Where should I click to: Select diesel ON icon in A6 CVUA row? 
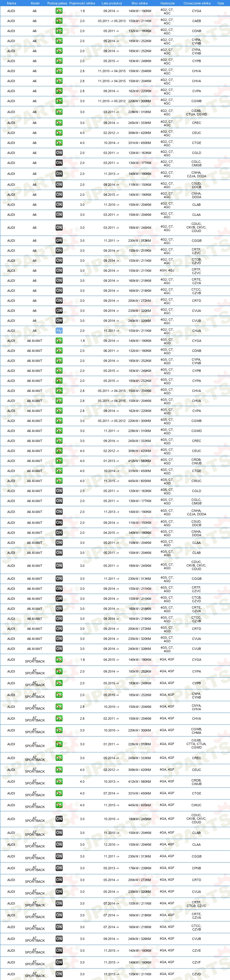(59, 311)
